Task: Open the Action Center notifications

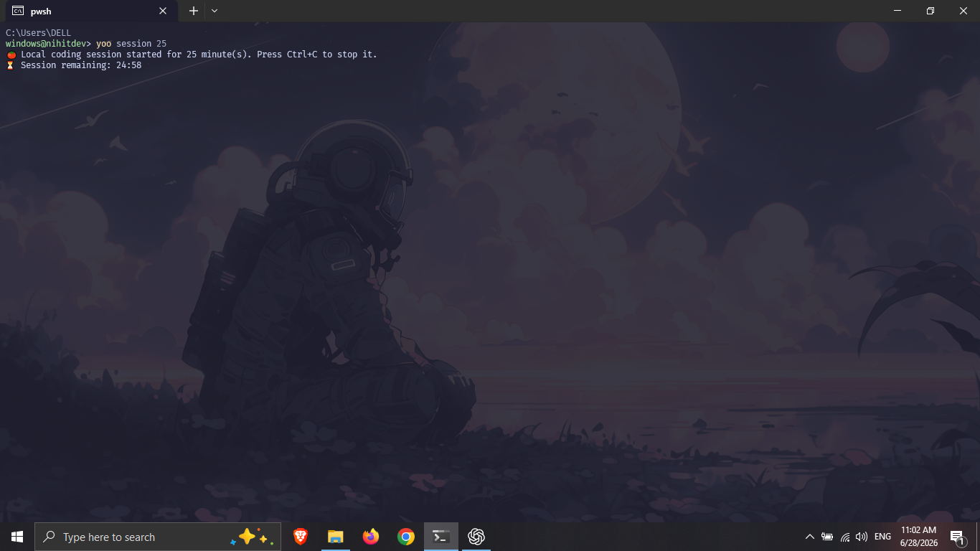Action: (956, 537)
